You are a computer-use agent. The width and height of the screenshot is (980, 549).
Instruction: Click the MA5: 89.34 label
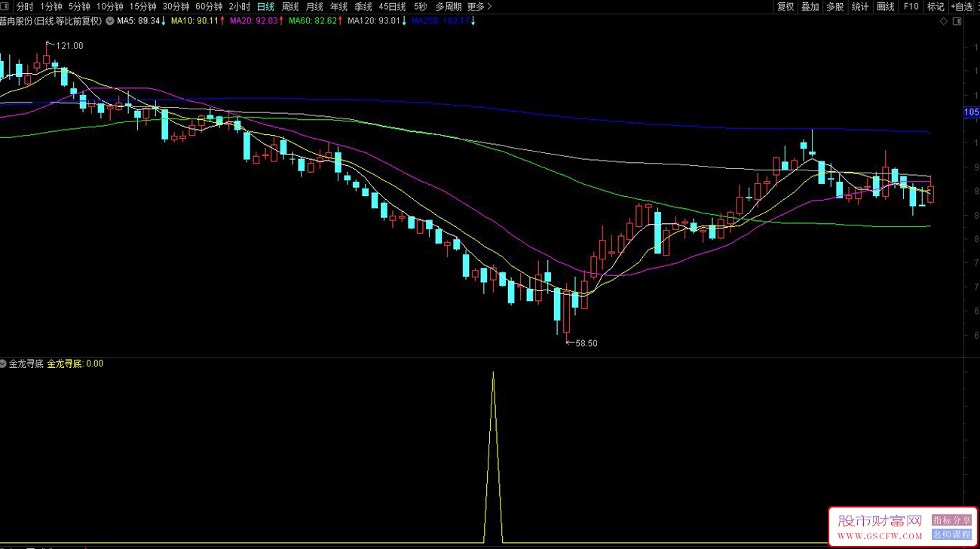(138, 21)
